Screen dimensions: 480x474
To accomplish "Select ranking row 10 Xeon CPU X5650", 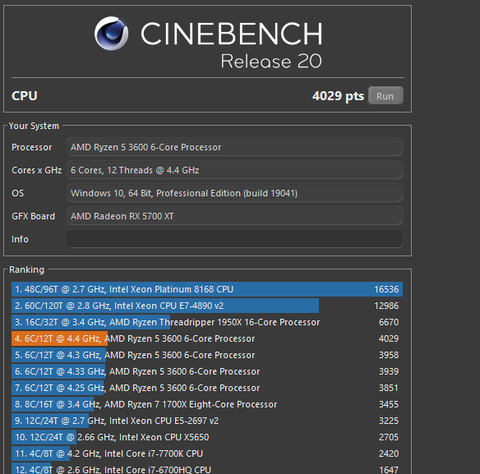I will 207,437.
